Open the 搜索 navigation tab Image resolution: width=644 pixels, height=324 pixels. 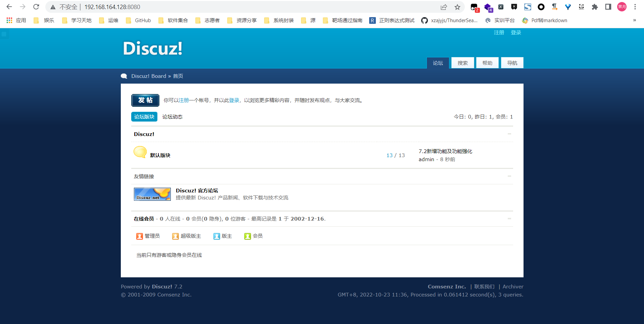click(x=462, y=63)
